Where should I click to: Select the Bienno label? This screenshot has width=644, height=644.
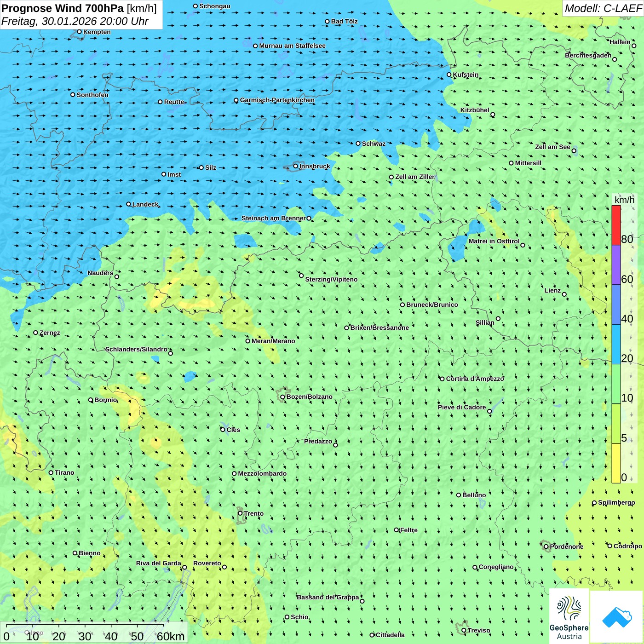[x=90, y=553]
